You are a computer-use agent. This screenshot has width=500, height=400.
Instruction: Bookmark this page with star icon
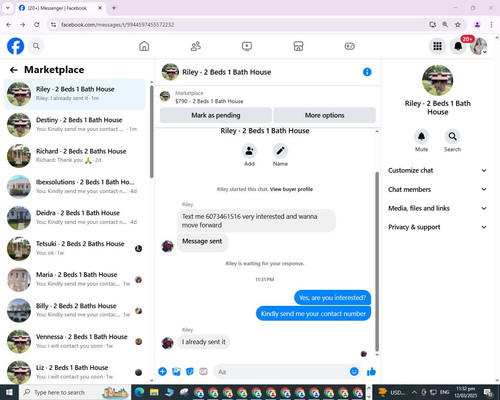click(x=458, y=25)
